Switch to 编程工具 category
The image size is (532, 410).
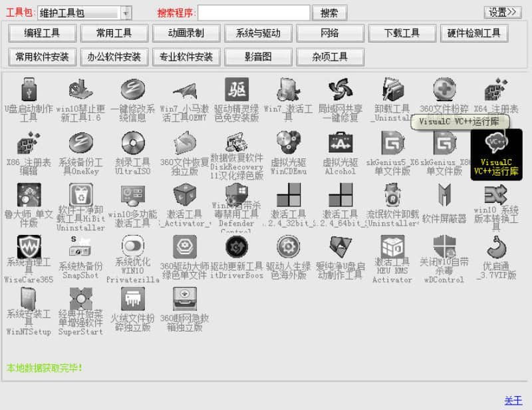click(42, 33)
